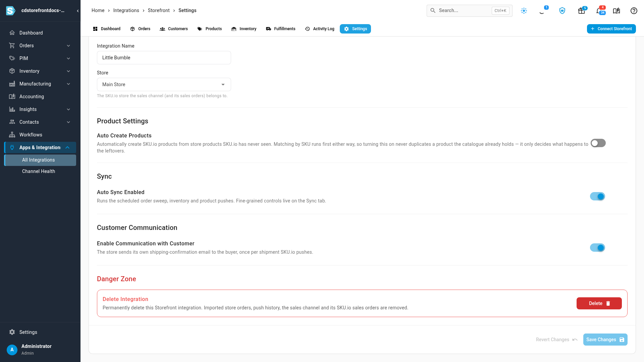Open the notifications bell icon
This screenshot has height=362, width=644.
coord(599,11)
